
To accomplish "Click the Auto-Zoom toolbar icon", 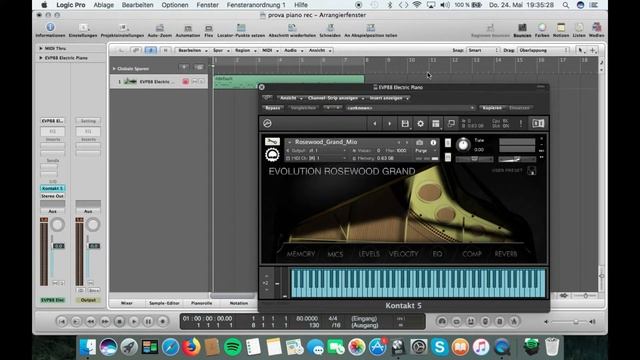I will [160, 27].
